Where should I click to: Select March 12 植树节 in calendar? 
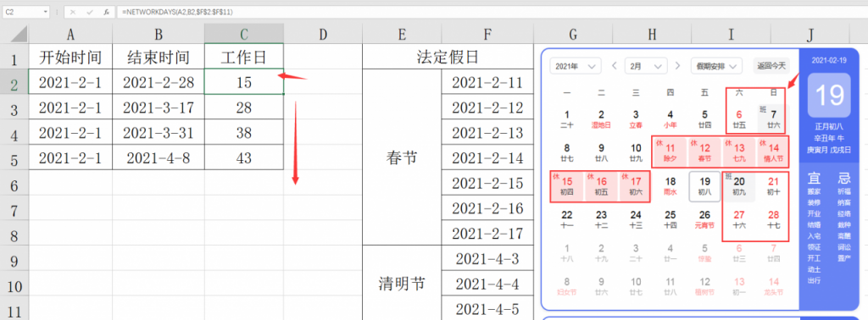pyautogui.click(x=704, y=286)
